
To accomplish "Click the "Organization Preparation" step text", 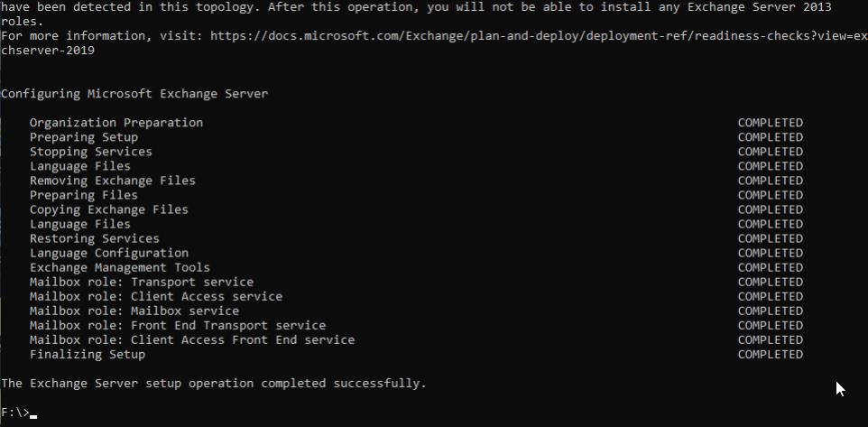I will (115, 123).
